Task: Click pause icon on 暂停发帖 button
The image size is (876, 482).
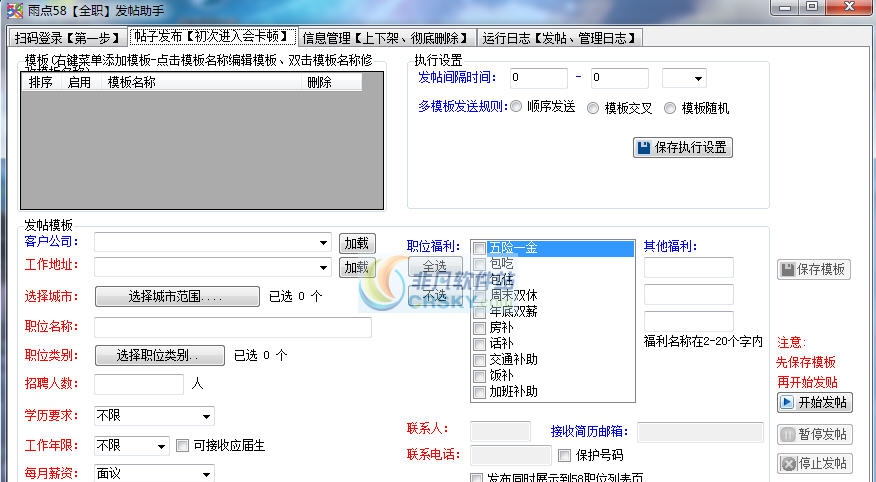Action: click(788, 434)
